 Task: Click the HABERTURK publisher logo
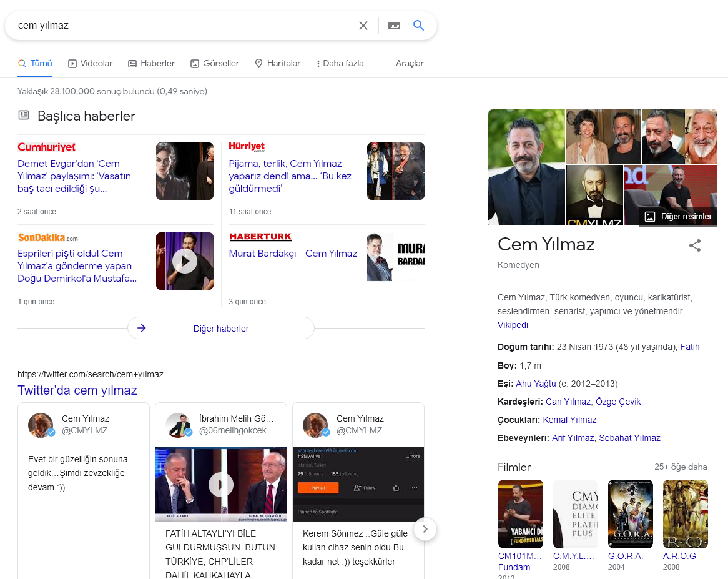click(260, 237)
